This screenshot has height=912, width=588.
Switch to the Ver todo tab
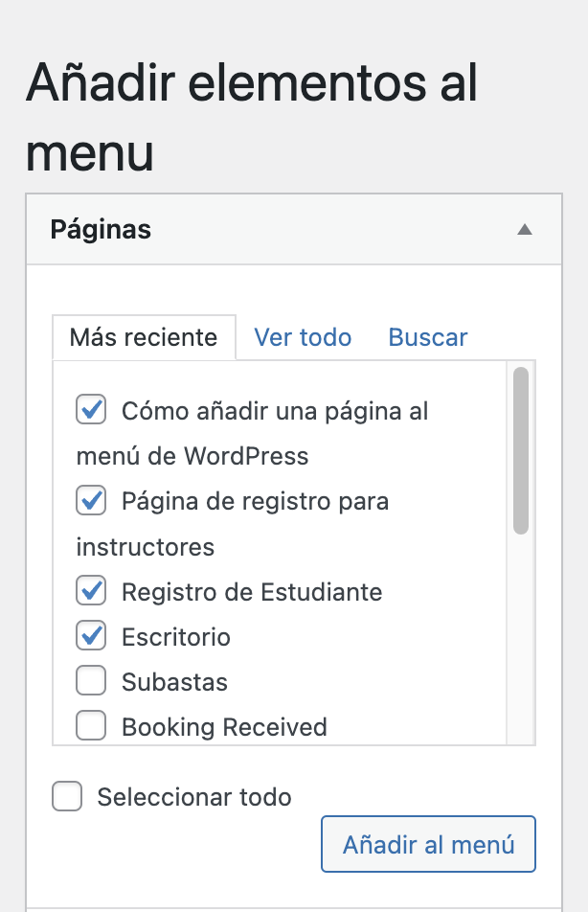[x=303, y=337]
